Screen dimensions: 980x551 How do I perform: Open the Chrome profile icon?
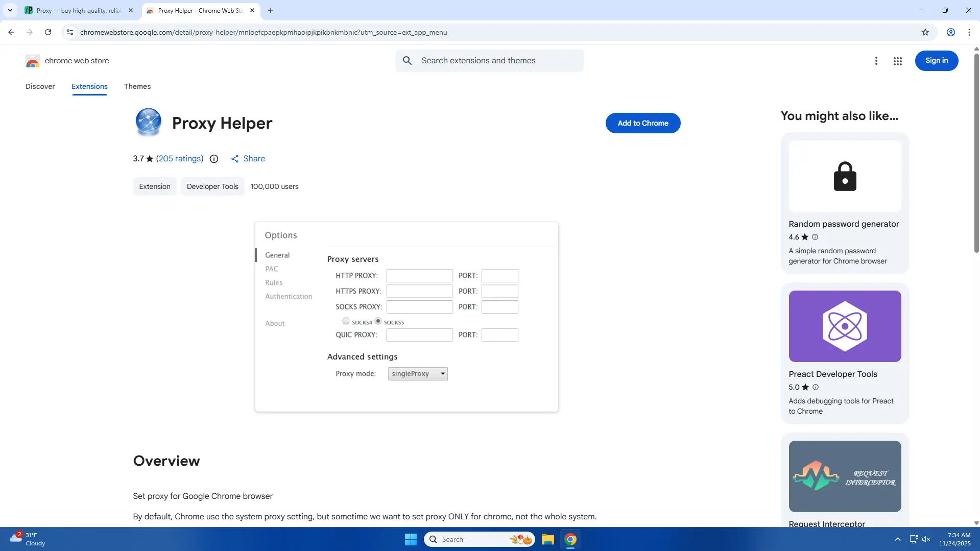pyautogui.click(x=951, y=32)
